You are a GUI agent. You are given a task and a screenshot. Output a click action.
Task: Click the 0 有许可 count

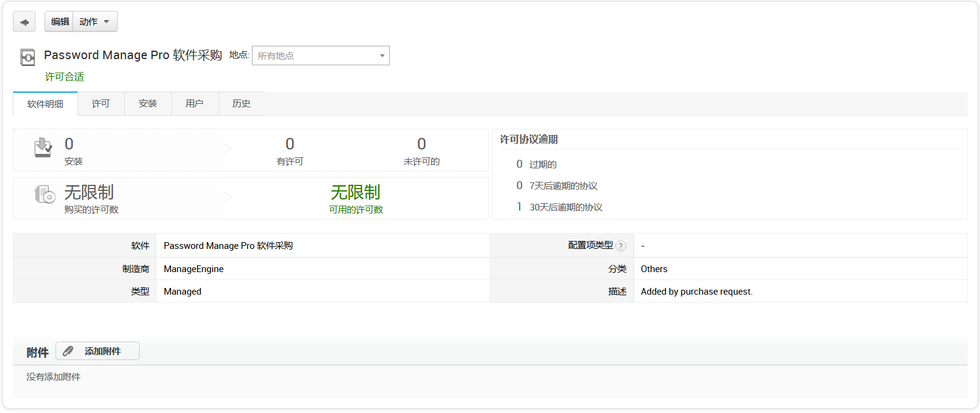coord(290,144)
